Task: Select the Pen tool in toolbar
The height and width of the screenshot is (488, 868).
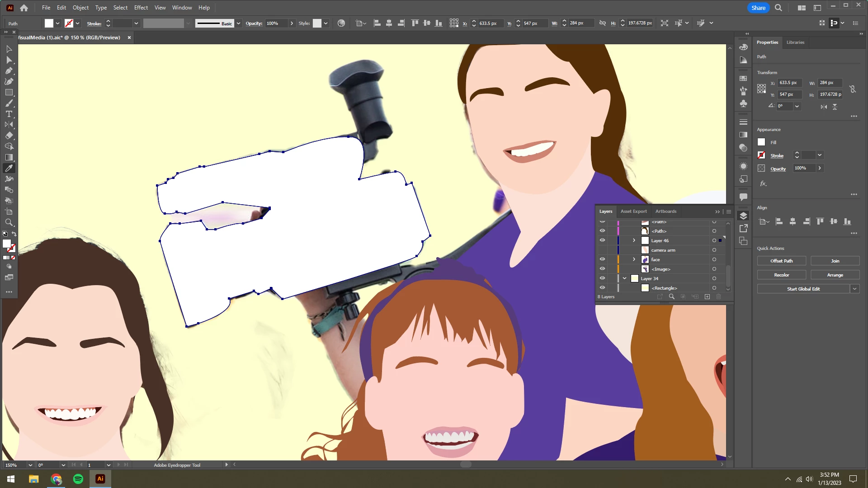Action: coord(9,71)
